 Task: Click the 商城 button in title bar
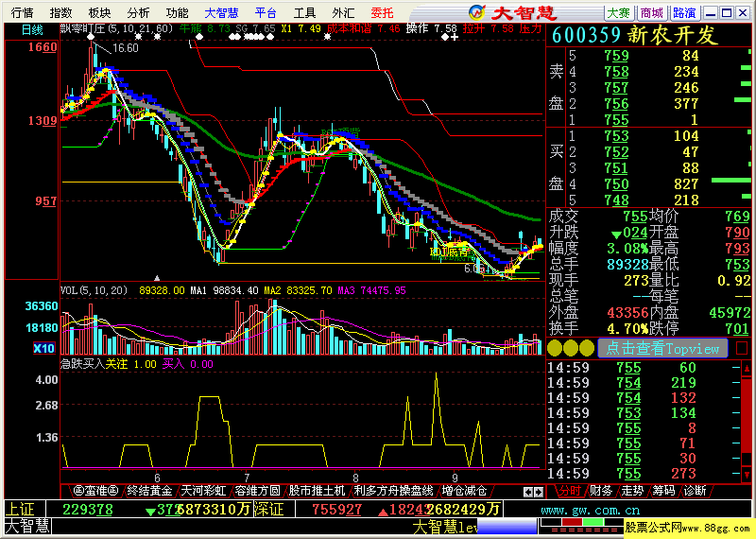(652, 13)
